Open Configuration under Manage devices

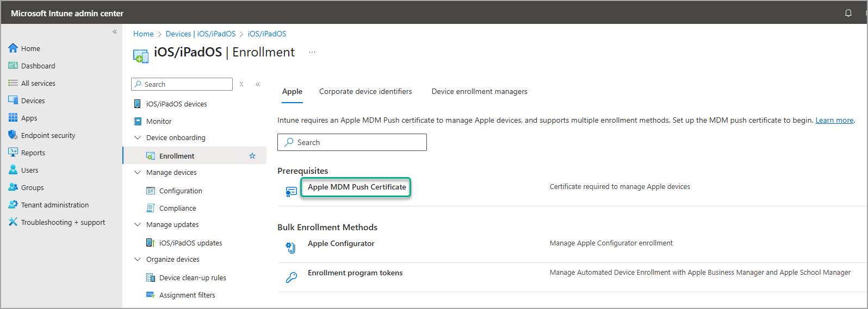pyautogui.click(x=181, y=191)
